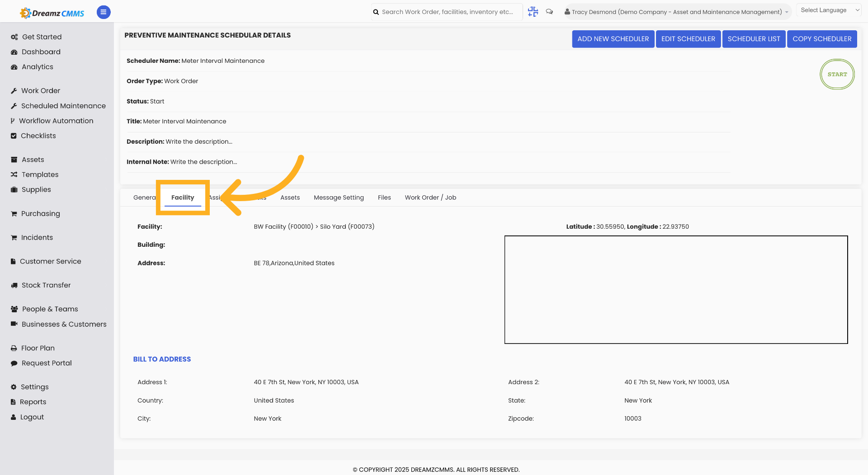Click the Analytics icon in sidebar
Screen dimensions: 868x475
click(14, 67)
